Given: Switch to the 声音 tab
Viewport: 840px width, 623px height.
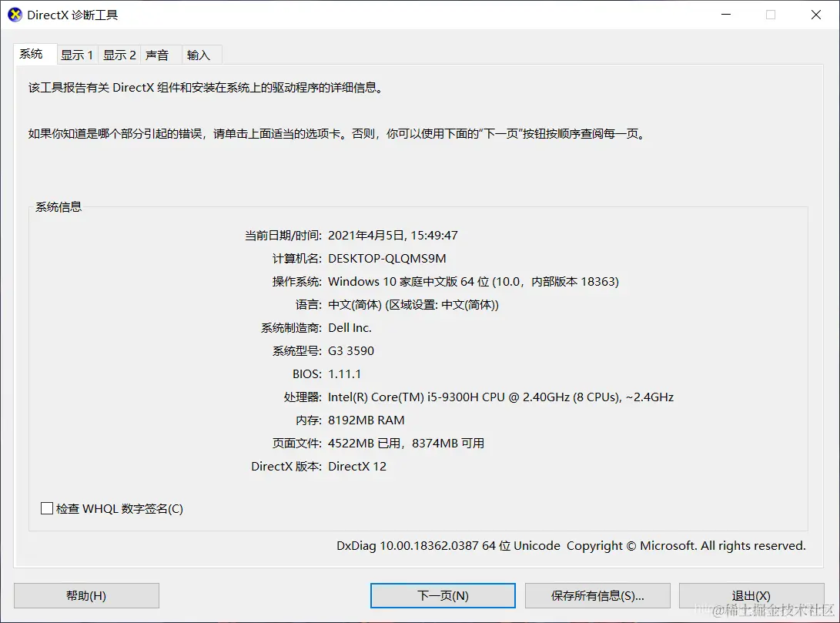Looking at the screenshot, I should 159,55.
